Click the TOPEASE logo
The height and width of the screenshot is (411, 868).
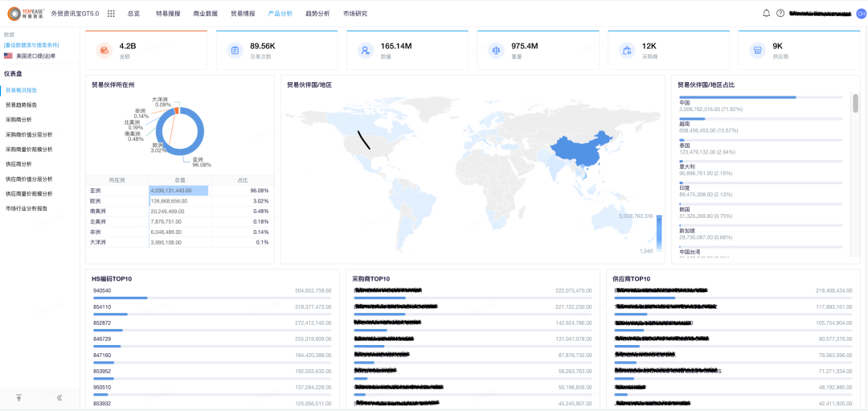point(26,14)
